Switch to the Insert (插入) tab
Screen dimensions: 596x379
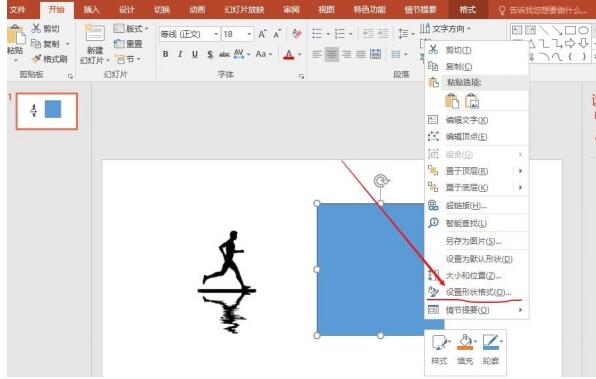click(91, 10)
